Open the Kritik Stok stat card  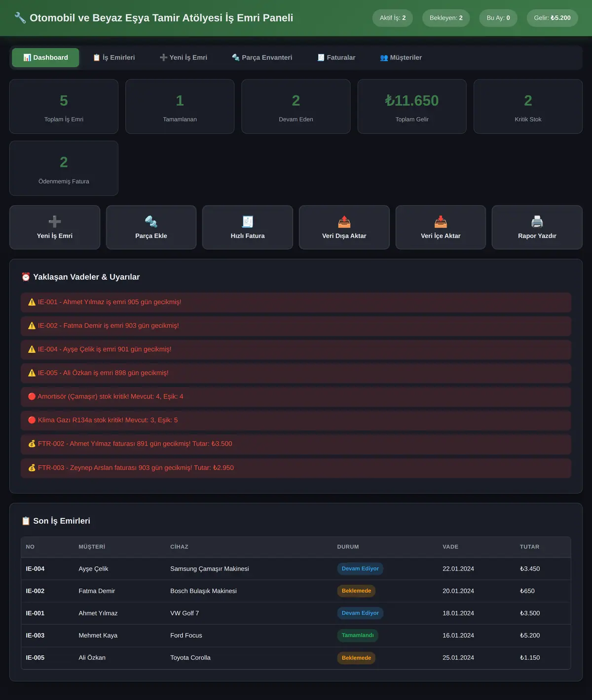coord(528,107)
